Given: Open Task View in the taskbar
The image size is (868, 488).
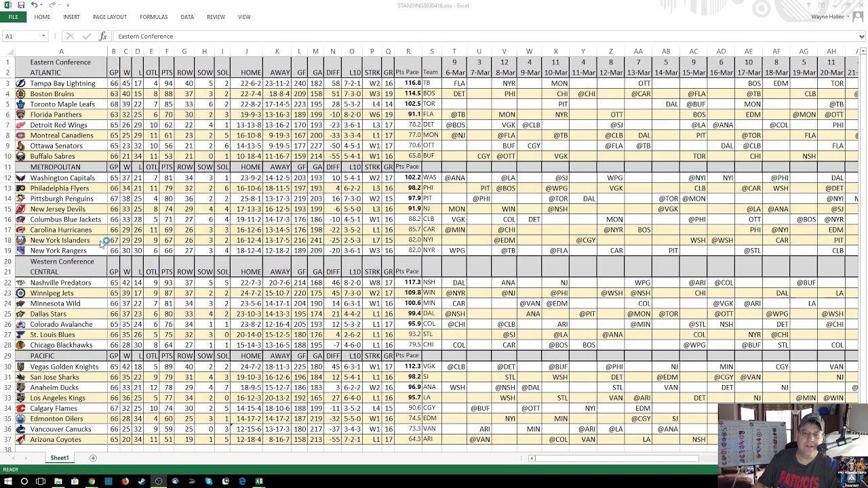Looking at the screenshot, I should (41, 481).
